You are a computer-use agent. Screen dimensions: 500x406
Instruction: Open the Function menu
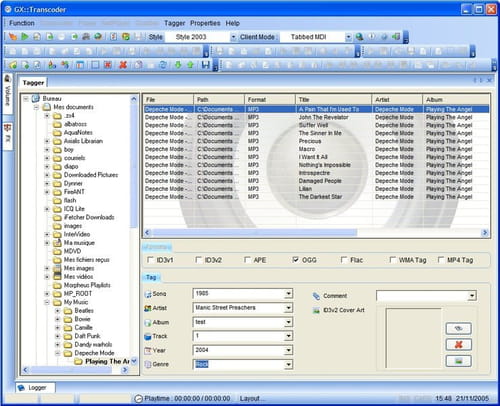[22, 23]
